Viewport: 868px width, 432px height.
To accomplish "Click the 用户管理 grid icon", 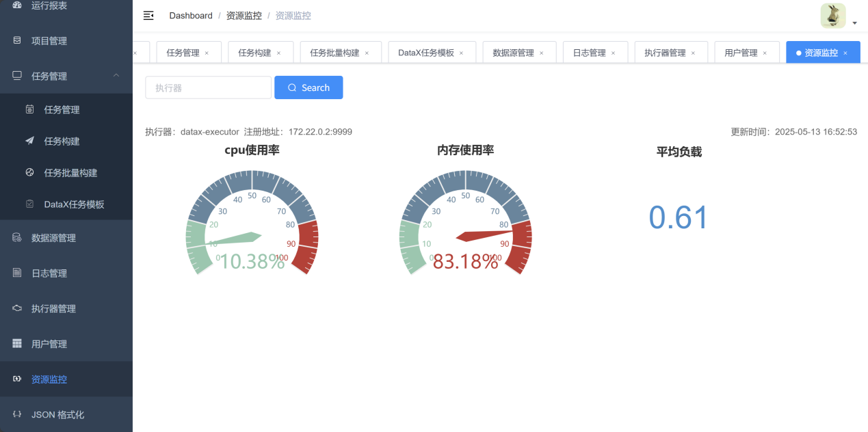I will coord(17,344).
